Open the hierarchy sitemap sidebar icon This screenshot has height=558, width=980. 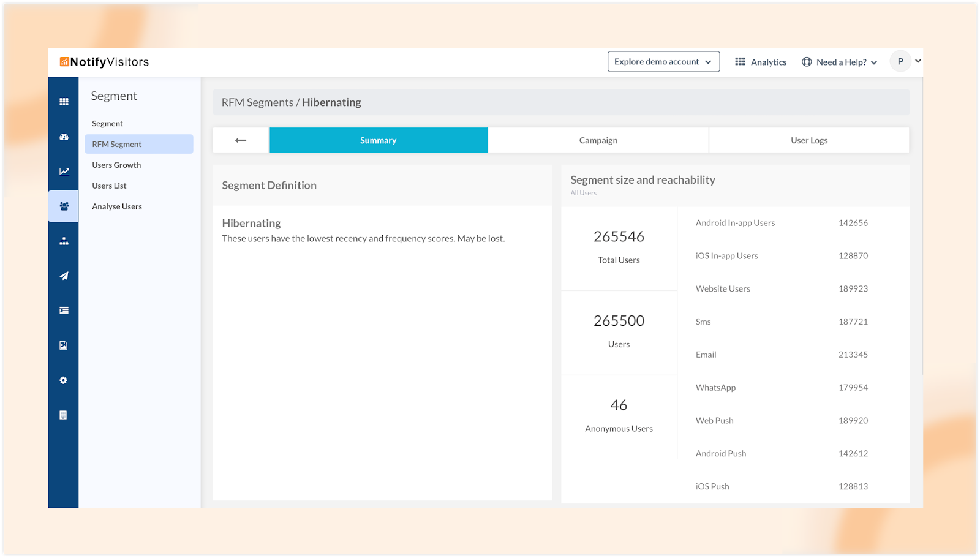[64, 241]
